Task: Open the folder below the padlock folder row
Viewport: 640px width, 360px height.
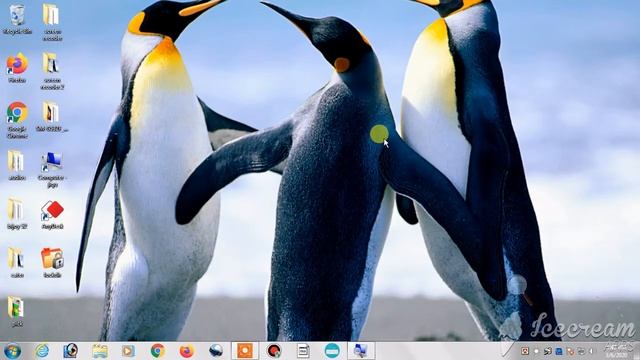Action: tap(16, 311)
